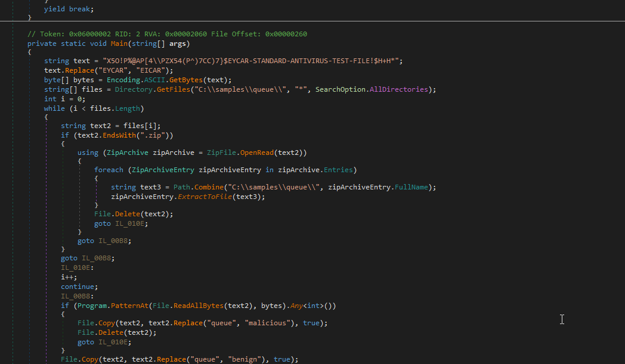Click the ASCII property reference
Image resolution: width=625 pixels, height=364 pixels.
coord(154,80)
